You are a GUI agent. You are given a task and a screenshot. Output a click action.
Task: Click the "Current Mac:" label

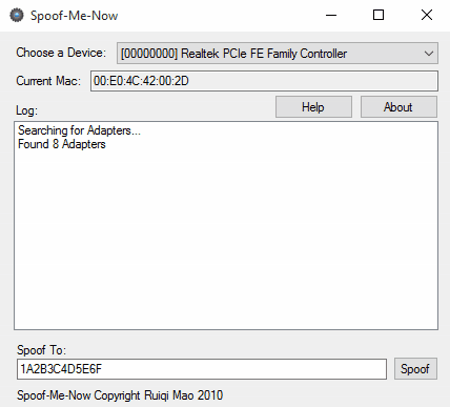[x=49, y=81]
